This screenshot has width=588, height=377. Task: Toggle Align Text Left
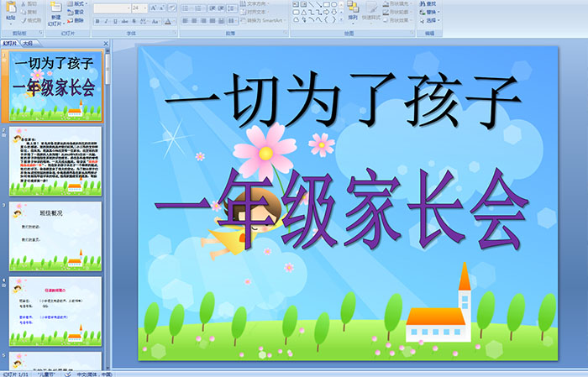[x=185, y=21]
